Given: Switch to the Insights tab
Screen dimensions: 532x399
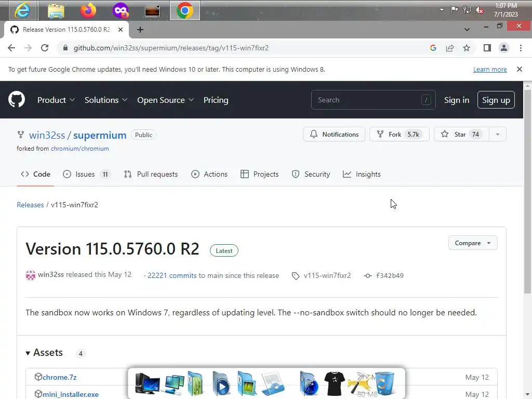Looking at the screenshot, I should 362,174.
